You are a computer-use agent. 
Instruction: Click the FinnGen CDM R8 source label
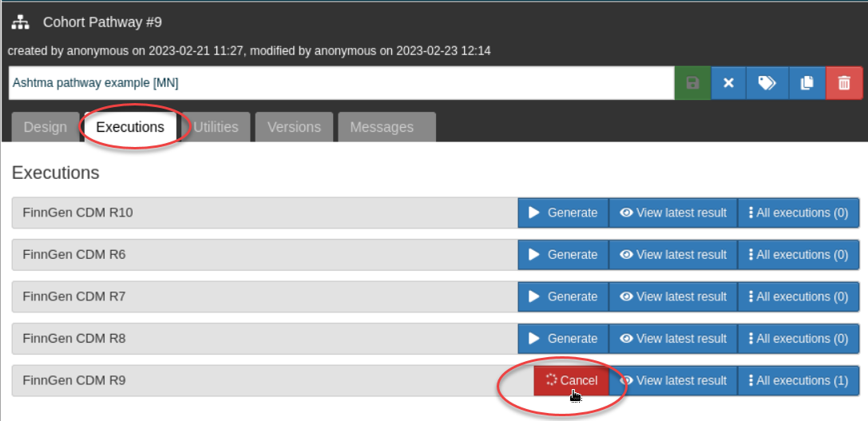(x=74, y=339)
